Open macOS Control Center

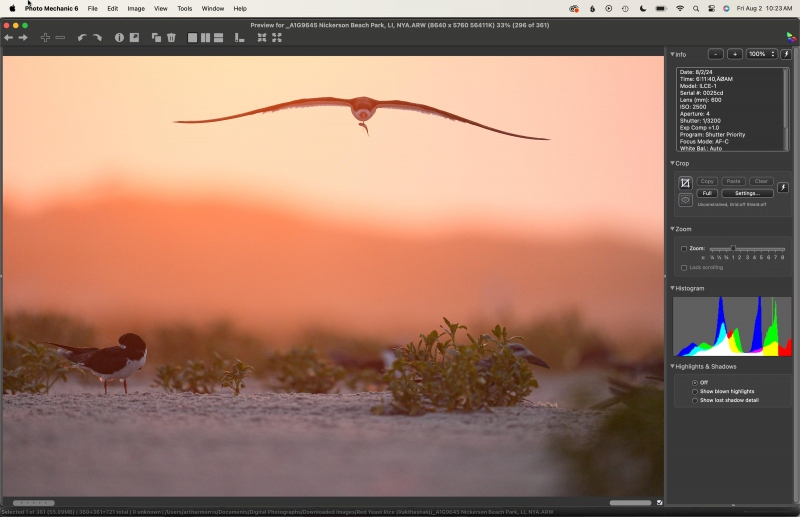711,9
